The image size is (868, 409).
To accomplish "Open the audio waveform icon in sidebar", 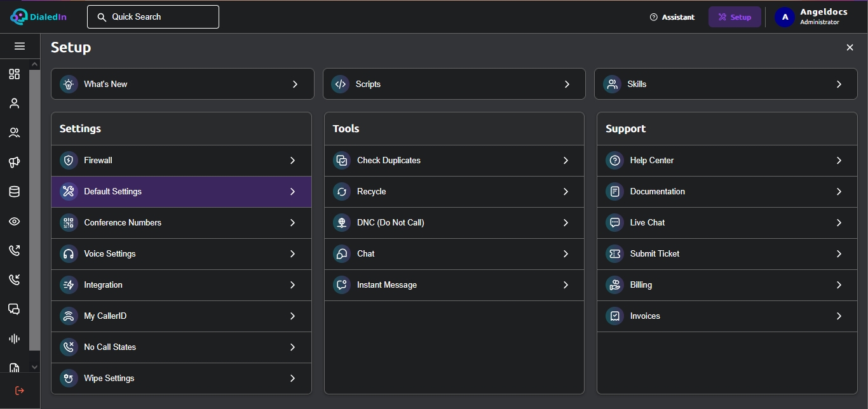I will coord(14,339).
